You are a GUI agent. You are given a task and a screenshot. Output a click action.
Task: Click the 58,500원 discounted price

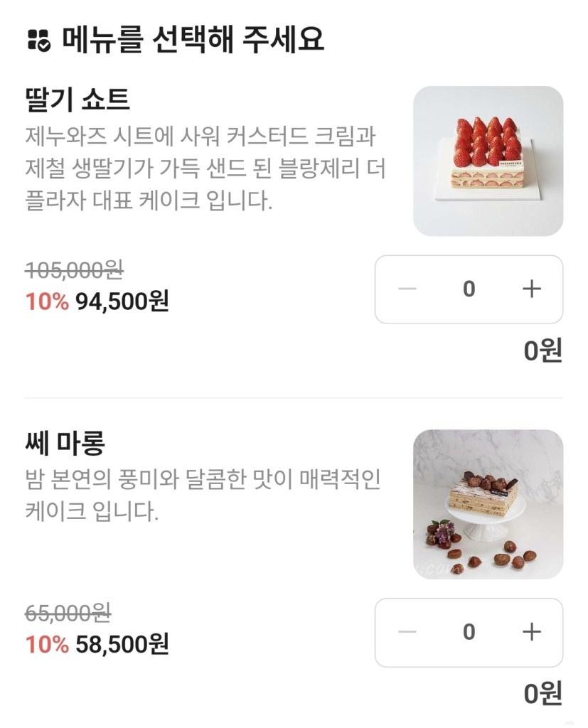(122, 645)
